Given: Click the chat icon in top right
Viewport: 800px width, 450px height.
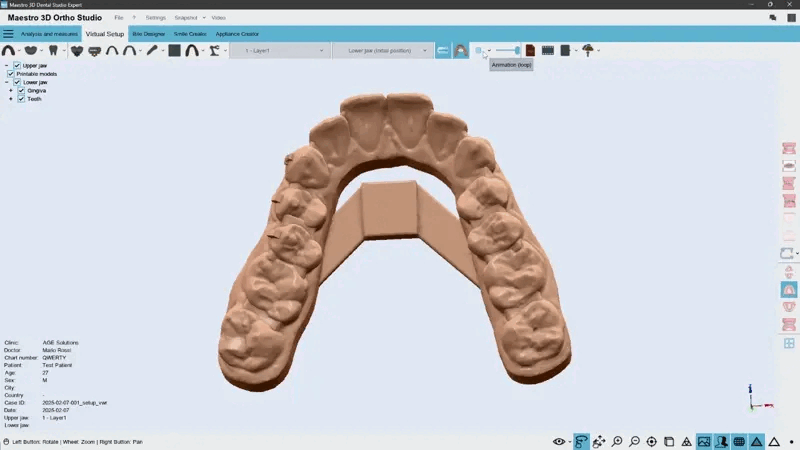Looking at the screenshot, I should (772, 18).
